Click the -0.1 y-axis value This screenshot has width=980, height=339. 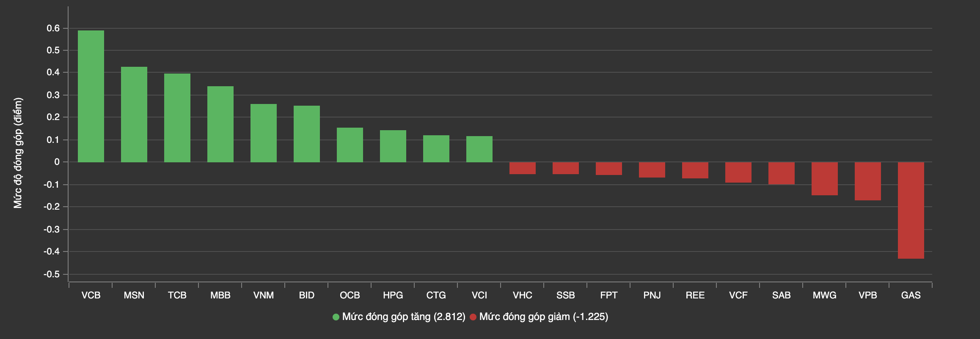(52, 185)
